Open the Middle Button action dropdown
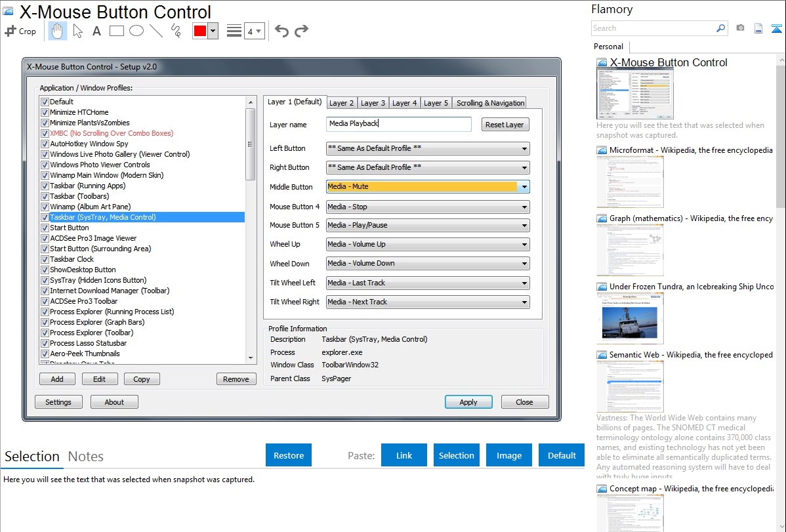 [x=524, y=187]
